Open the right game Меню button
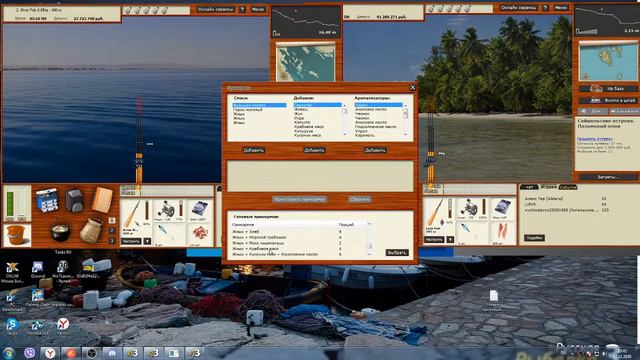This screenshot has width=640, height=360. 561,7
